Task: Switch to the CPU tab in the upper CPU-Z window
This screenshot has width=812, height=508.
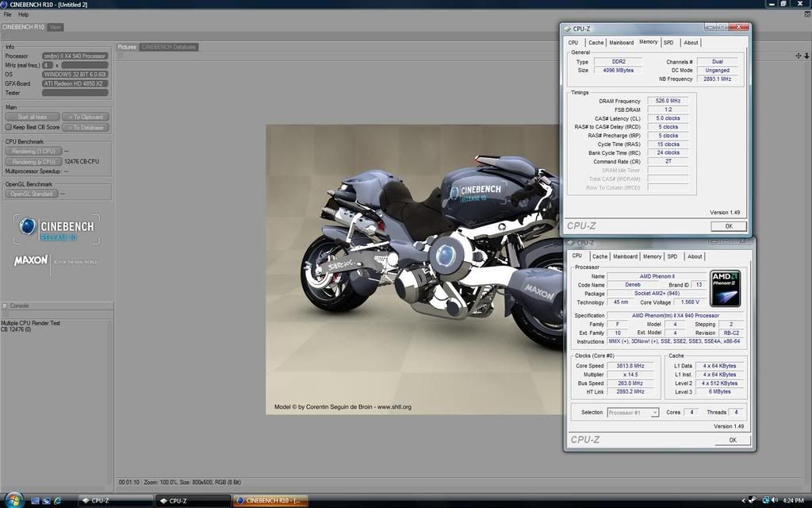Action: 573,43
